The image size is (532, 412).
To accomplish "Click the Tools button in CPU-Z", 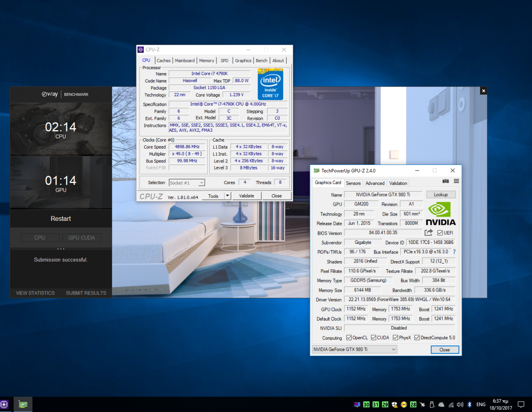I will [213, 196].
